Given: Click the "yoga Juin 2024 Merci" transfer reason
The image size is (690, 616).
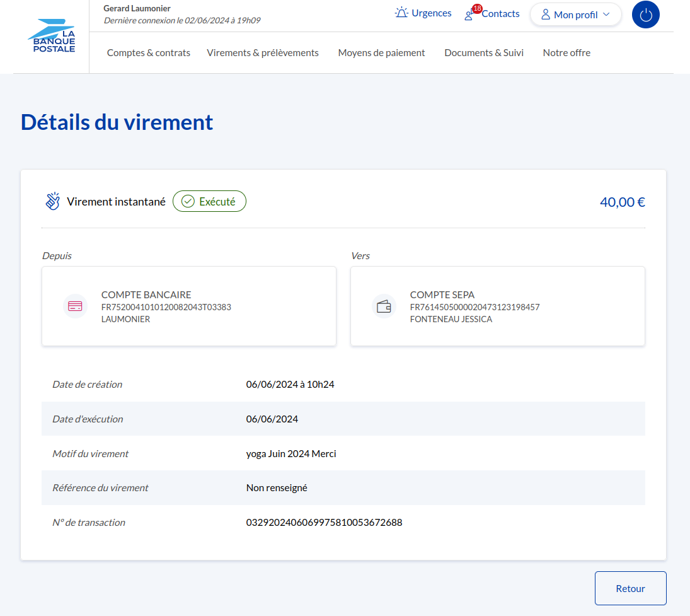Looking at the screenshot, I should click(x=291, y=454).
